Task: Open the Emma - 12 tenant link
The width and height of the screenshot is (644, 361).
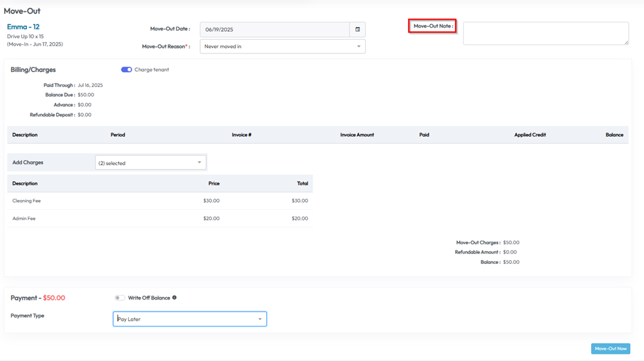Action: pyautogui.click(x=23, y=27)
